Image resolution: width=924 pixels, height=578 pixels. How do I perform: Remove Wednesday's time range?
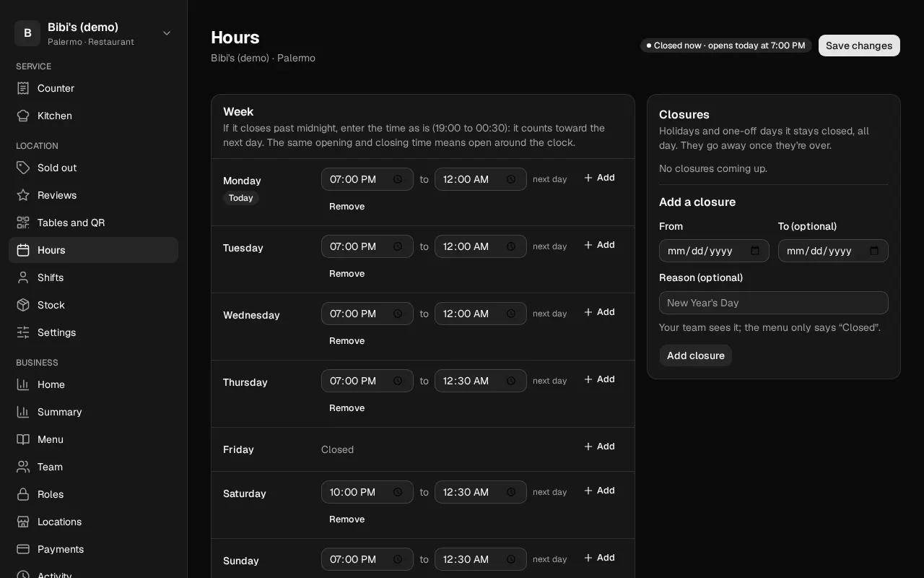[346, 341]
